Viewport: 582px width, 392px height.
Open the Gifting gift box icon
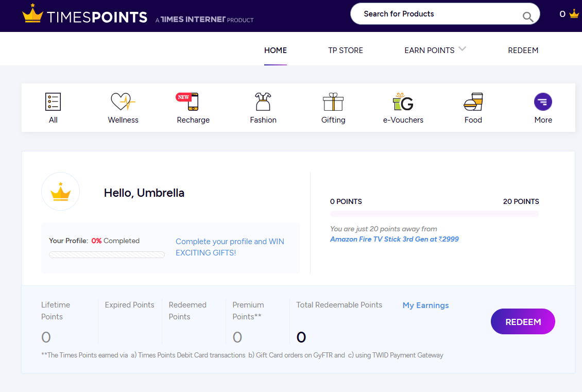coord(333,101)
